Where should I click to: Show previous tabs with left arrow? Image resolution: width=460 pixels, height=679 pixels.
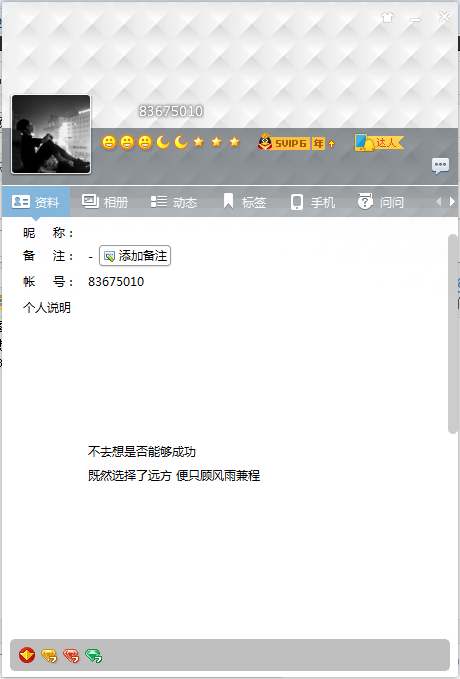[x=438, y=202]
